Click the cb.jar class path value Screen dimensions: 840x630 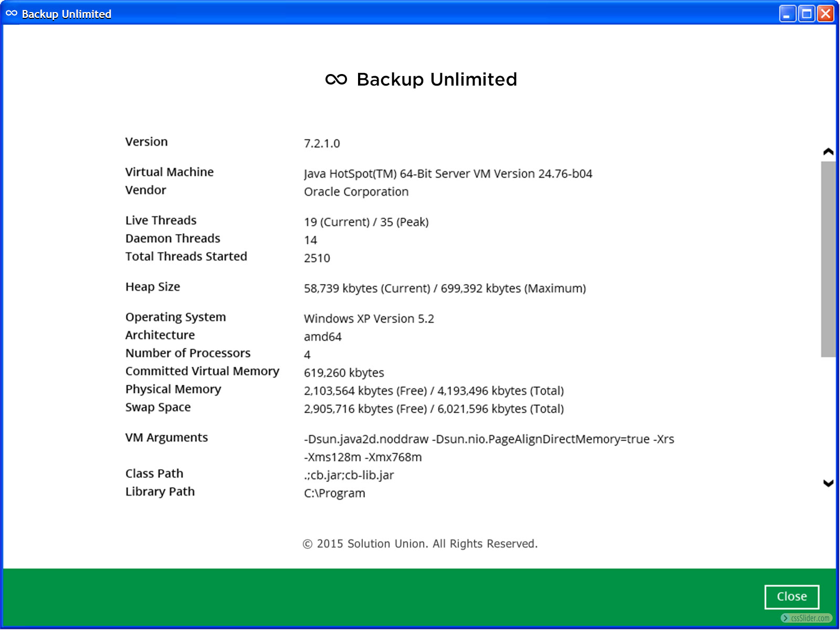pyautogui.click(x=349, y=475)
